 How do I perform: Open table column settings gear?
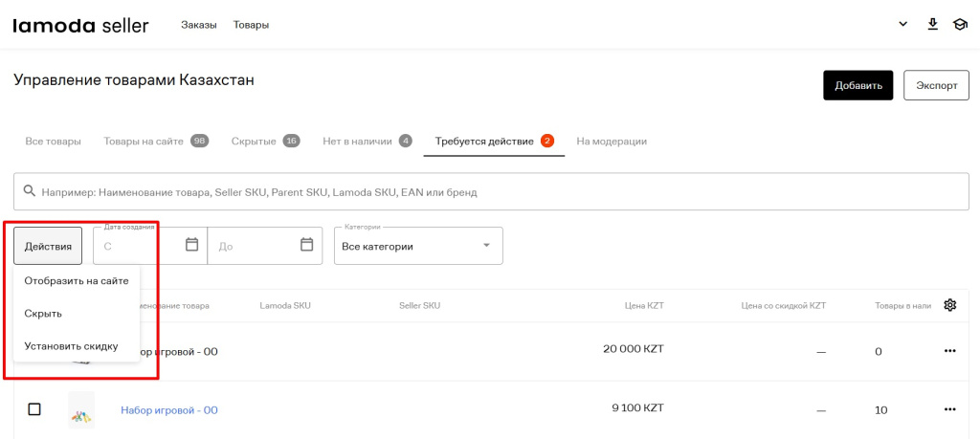pos(949,305)
